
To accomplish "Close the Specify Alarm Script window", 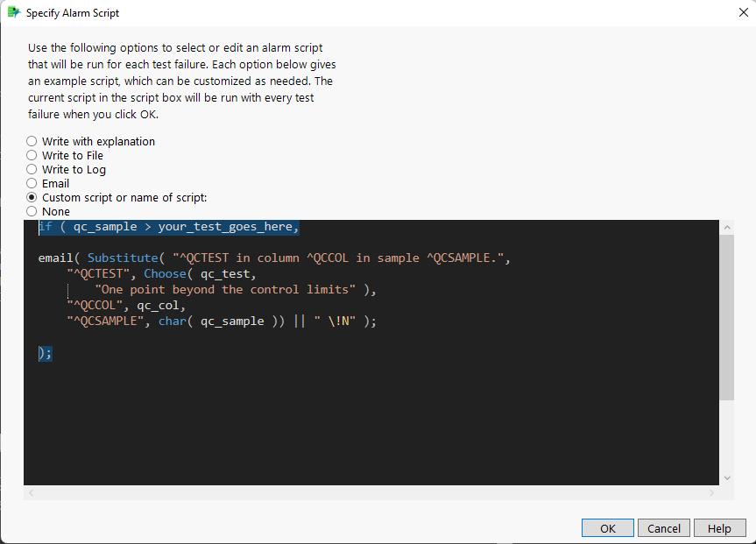I will coord(744,12).
